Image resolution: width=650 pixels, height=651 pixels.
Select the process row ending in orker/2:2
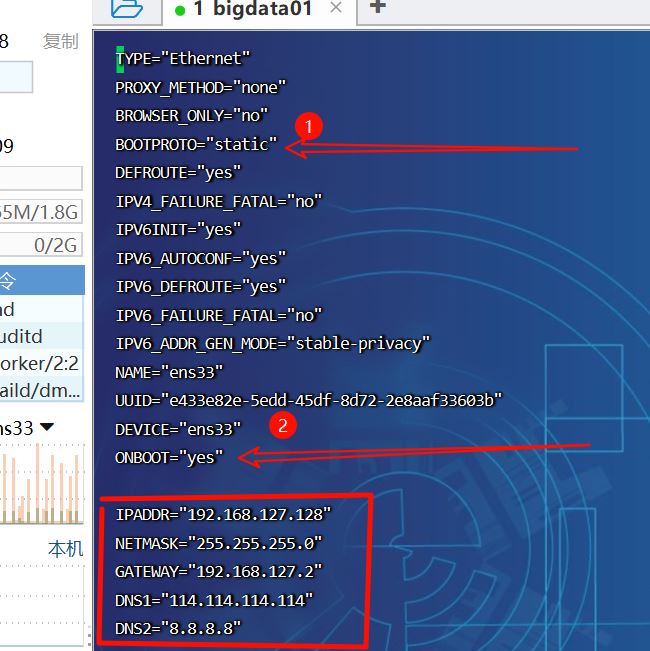(42, 364)
